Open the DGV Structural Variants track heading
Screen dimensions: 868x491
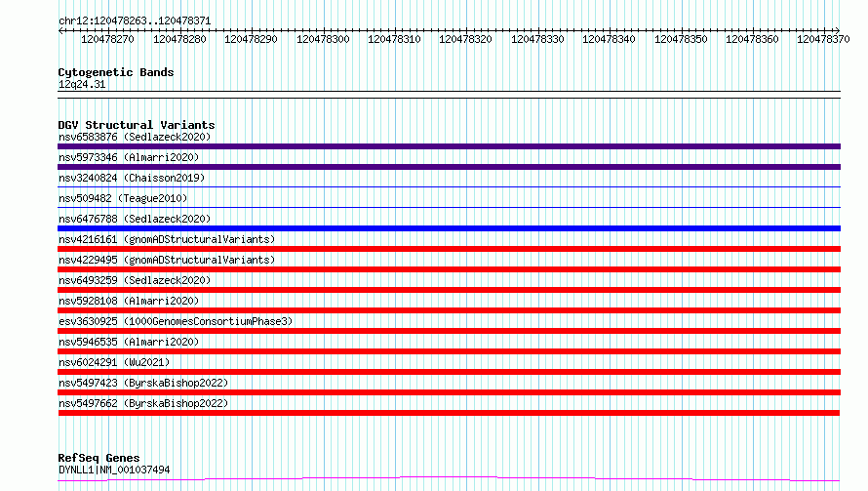[x=137, y=125]
